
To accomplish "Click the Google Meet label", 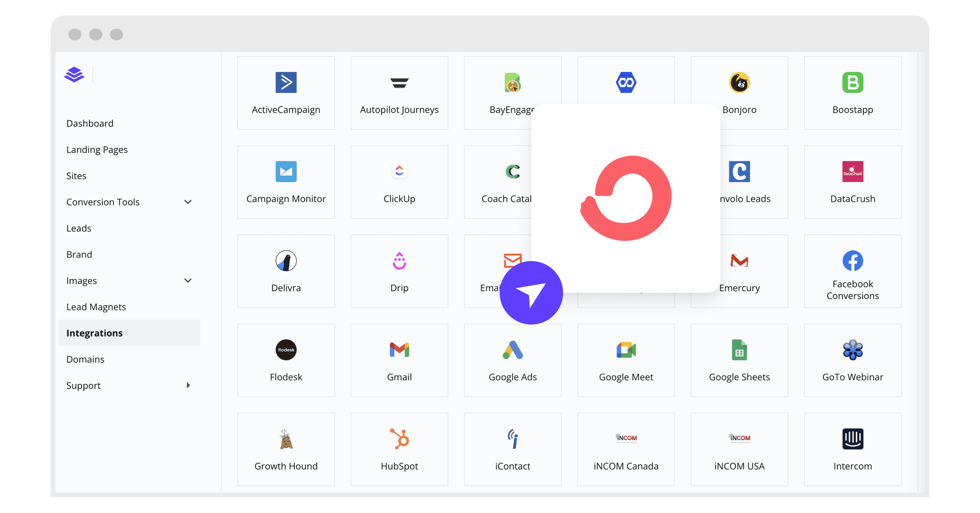I will point(626,377).
